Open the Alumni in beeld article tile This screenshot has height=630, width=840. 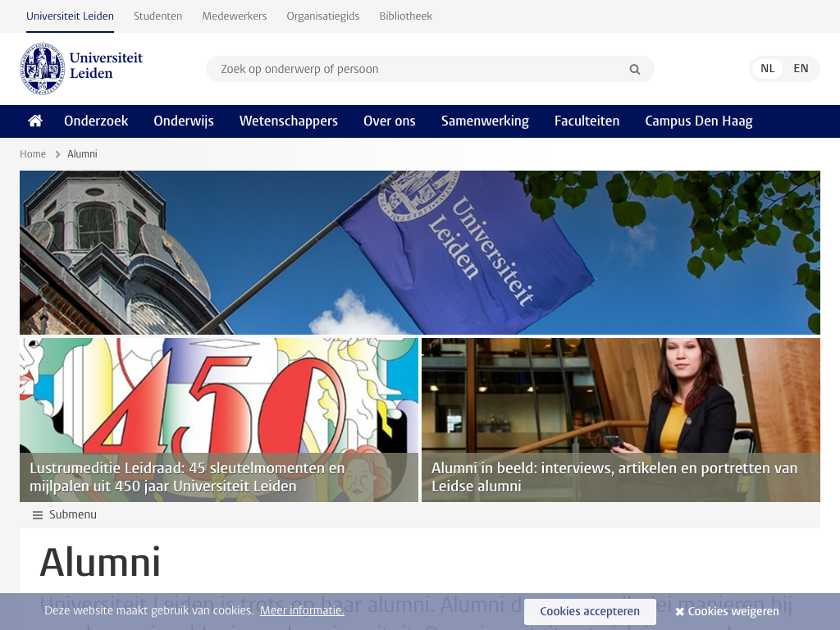(x=620, y=419)
